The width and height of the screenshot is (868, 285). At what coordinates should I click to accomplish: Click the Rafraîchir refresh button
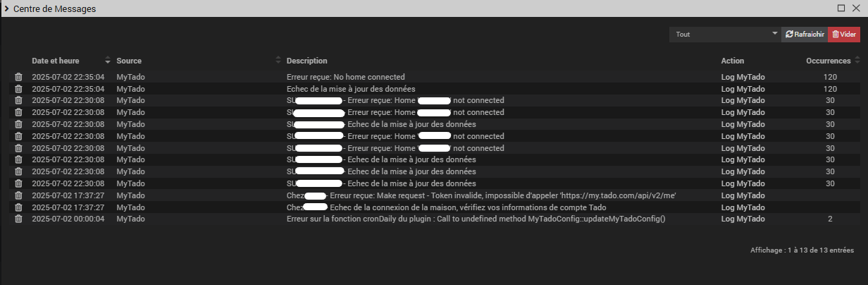(x=805, y=34)
